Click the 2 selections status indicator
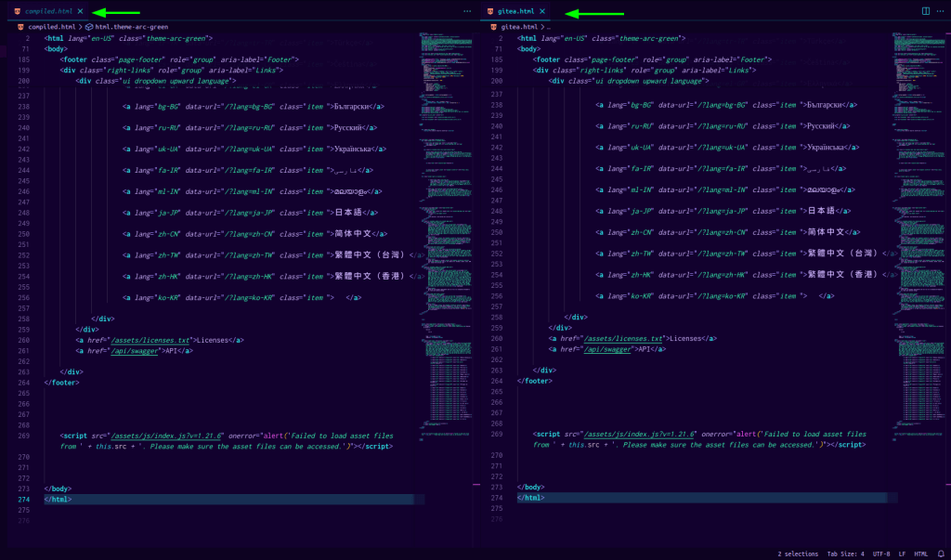Viewport: 951px width, 560px height. 798,553
